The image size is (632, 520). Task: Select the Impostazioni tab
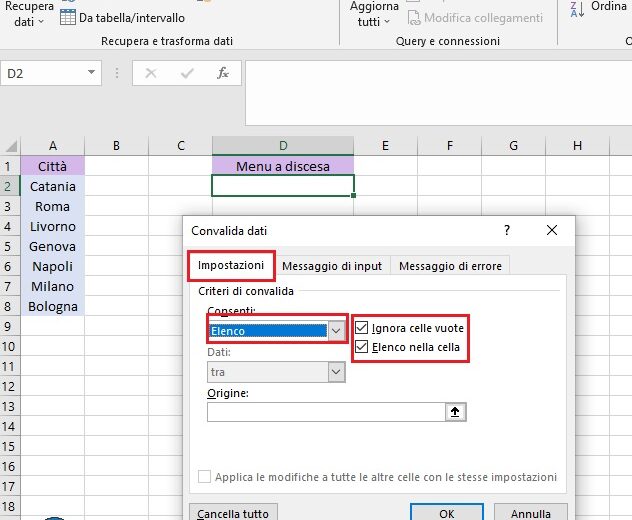coord(231,265)
